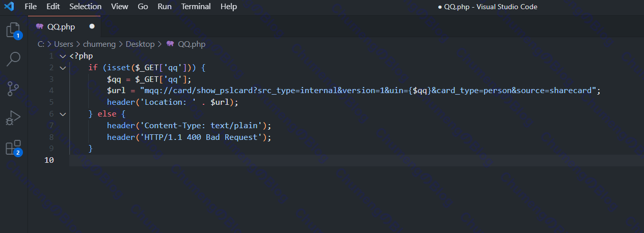Collapse the if block fold on line 2
The image size is (644, 233).
(63, 68)
